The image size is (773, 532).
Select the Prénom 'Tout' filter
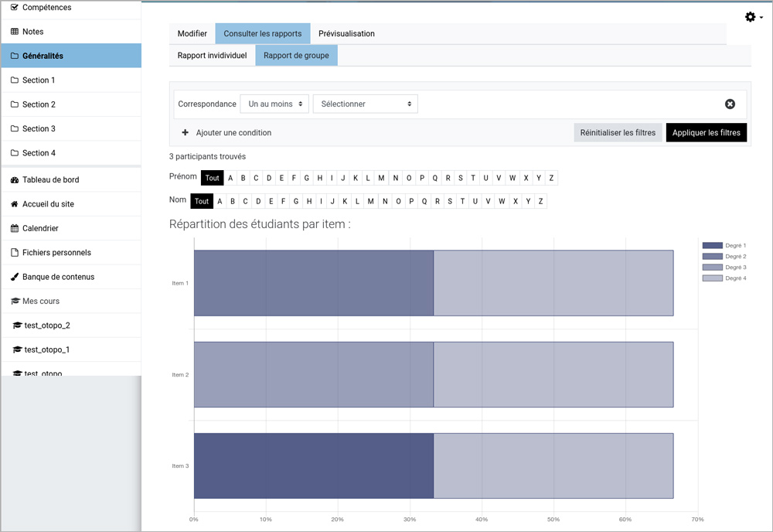click(x=212, y=178)
